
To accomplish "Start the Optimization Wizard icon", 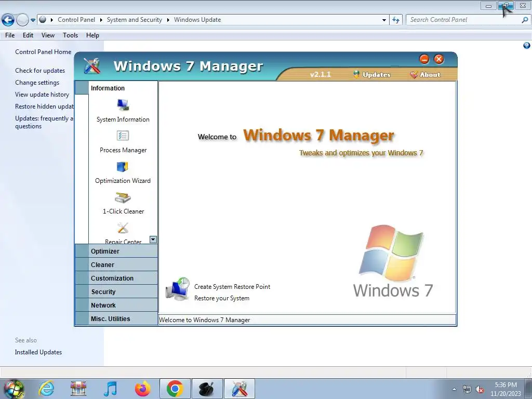I will click(123, 167).
